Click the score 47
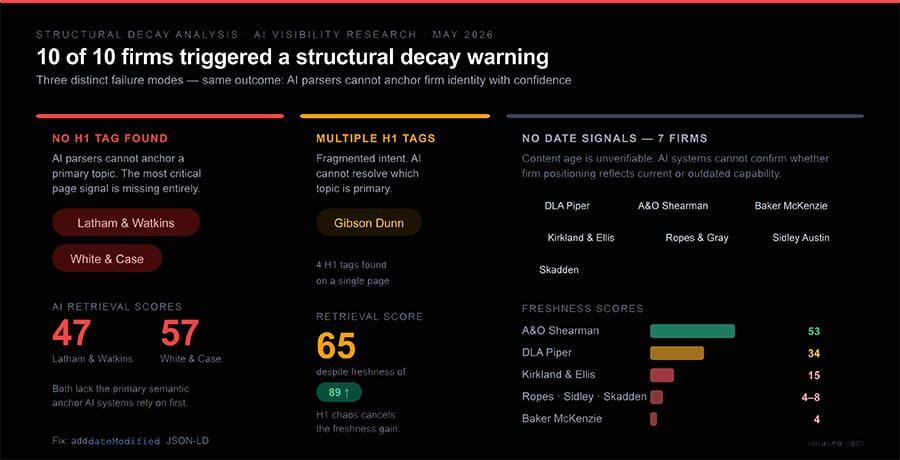This screenshot has height=460, width=900. 72,333
